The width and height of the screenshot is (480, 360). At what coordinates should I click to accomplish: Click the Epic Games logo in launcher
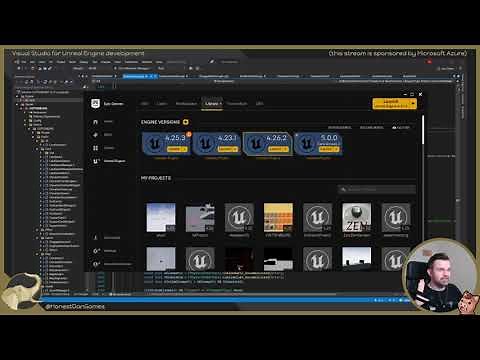pyautogui.click(x=95, y=104)
